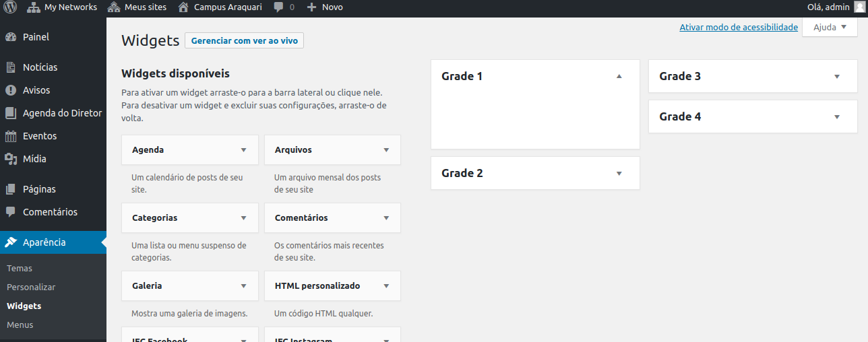Expand the Agenda widget options
This screenshot has height=342, width=868.
coord(243,150)
